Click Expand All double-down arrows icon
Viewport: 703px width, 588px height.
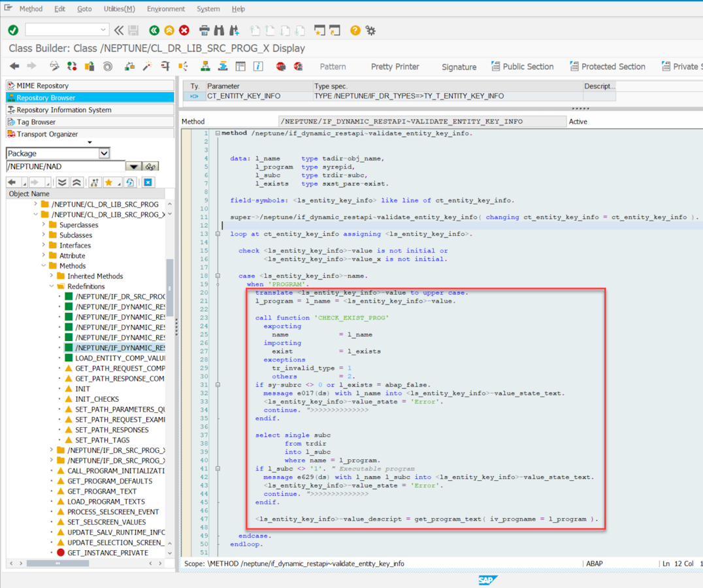pos(62,182)
